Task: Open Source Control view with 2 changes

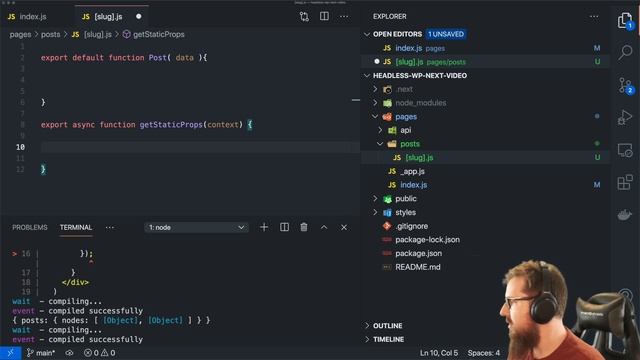Action: pos(625,85)
